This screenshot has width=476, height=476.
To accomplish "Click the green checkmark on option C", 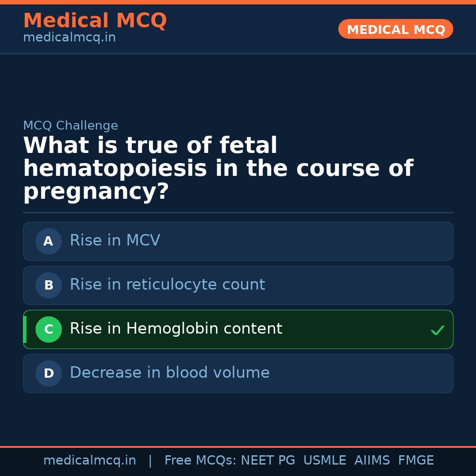I will tap(437, 330).
